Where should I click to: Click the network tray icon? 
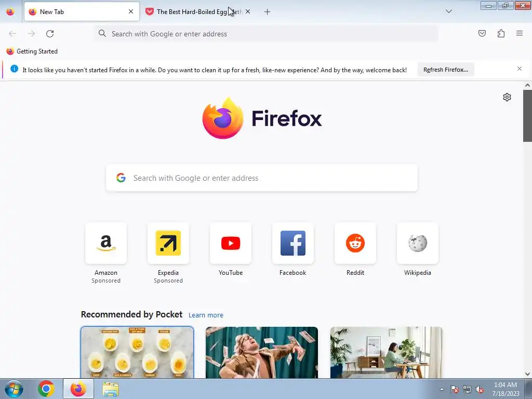click(x=467, y=390)
